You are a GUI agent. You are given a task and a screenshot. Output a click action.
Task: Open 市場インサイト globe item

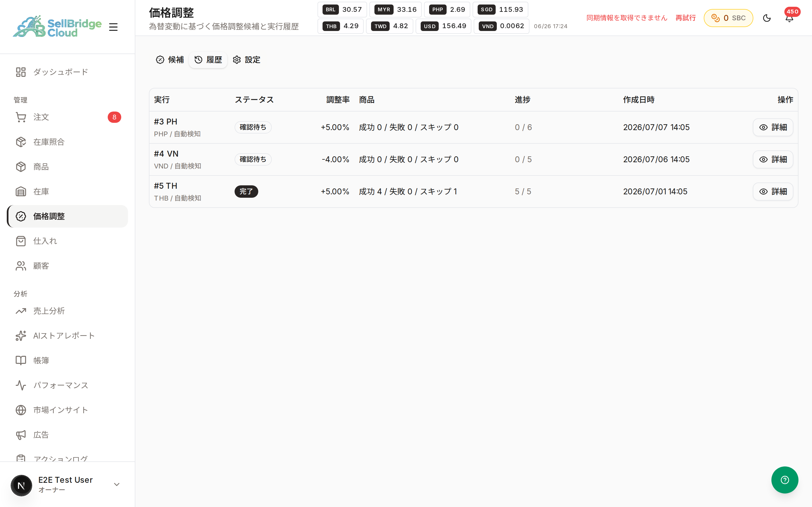point(67,410)
